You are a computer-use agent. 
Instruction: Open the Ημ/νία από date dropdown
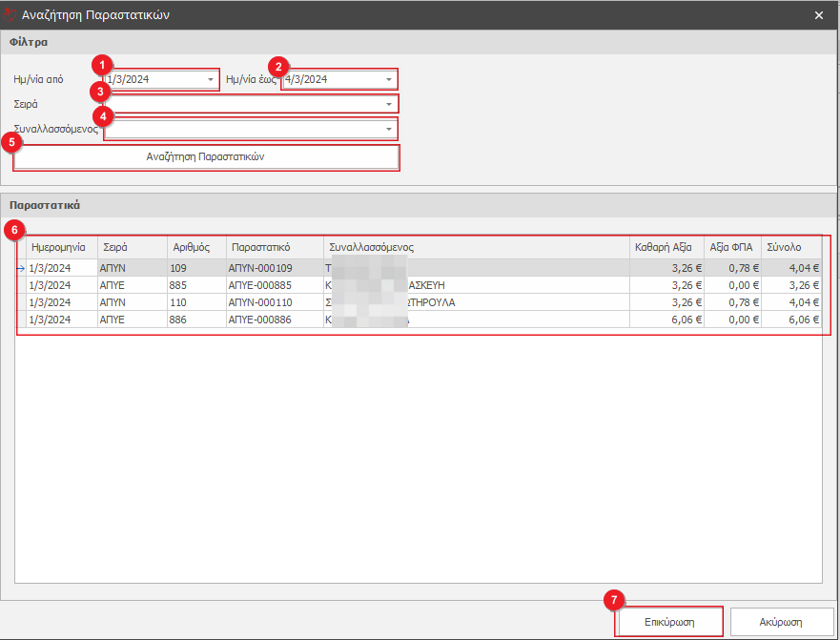[x=211, y=80]
